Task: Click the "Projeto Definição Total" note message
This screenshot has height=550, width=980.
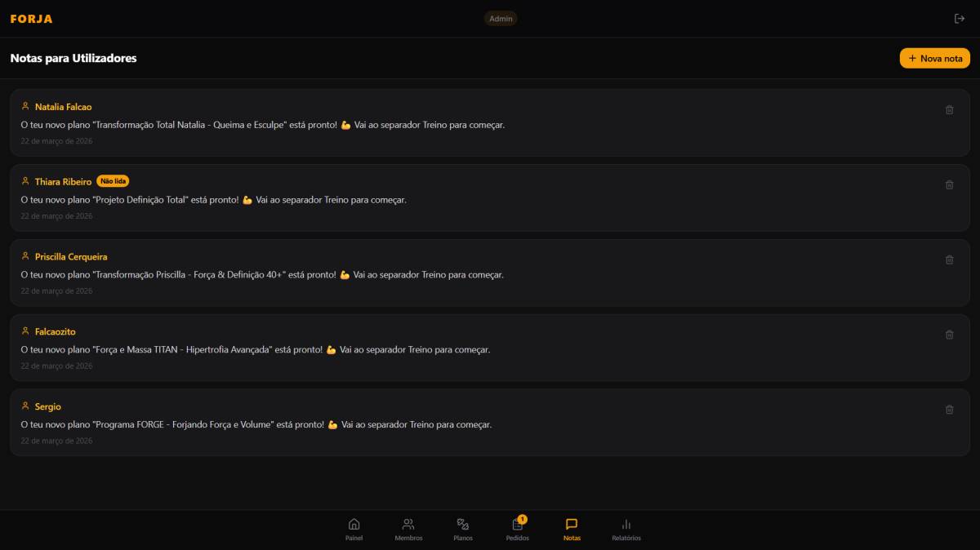Action: 213,200
